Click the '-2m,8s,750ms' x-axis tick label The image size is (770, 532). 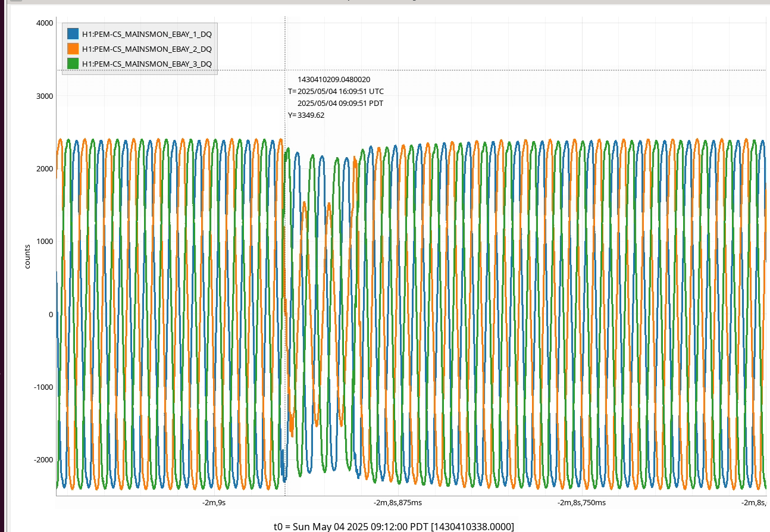tap(581, 503)
